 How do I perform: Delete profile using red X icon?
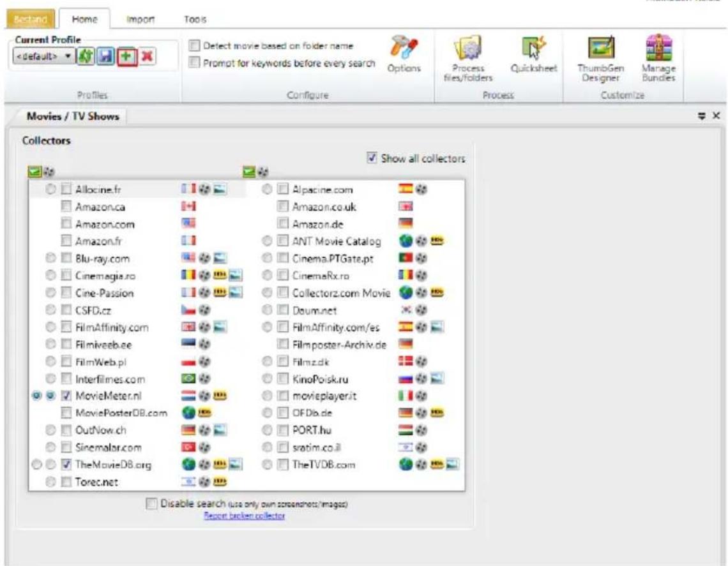pyautogui.click(x=147, y=57)
